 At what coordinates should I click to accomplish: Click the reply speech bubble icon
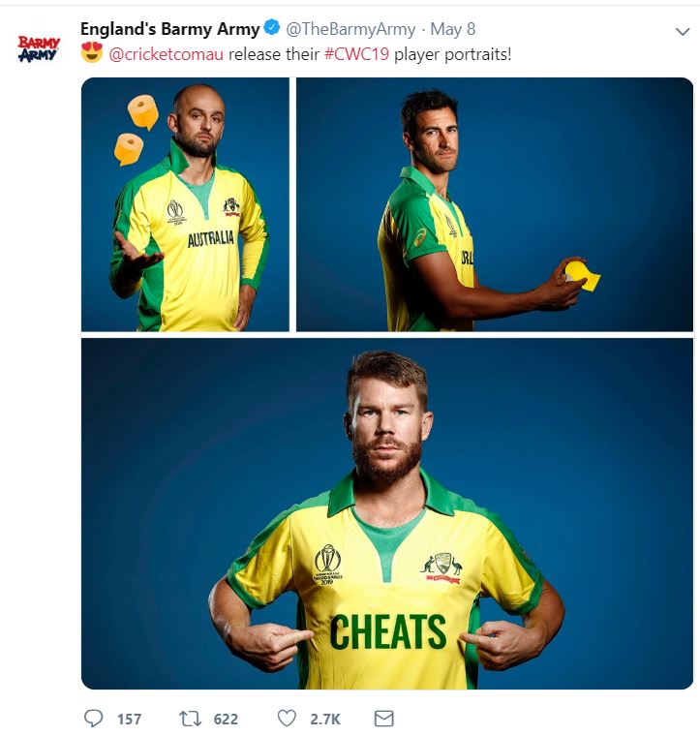[x=94, y=719]
